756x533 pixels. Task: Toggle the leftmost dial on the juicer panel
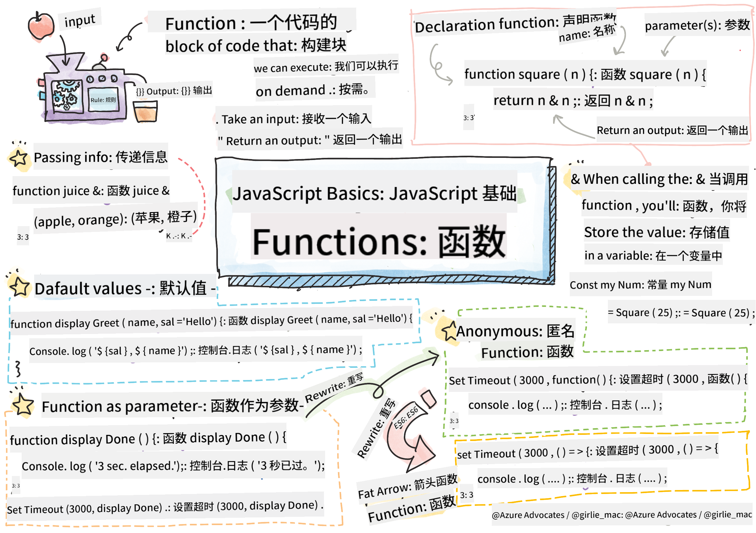90,79
